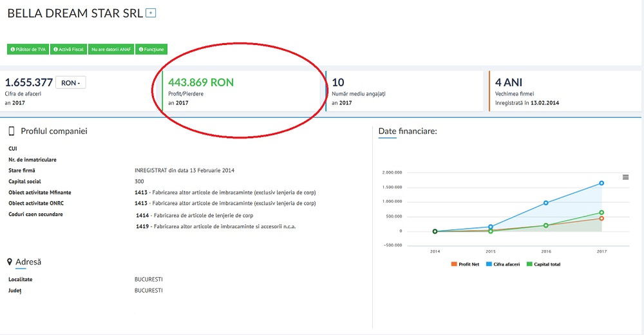Click the Adresă heading
644x335 pixels.
pos(28,262)
